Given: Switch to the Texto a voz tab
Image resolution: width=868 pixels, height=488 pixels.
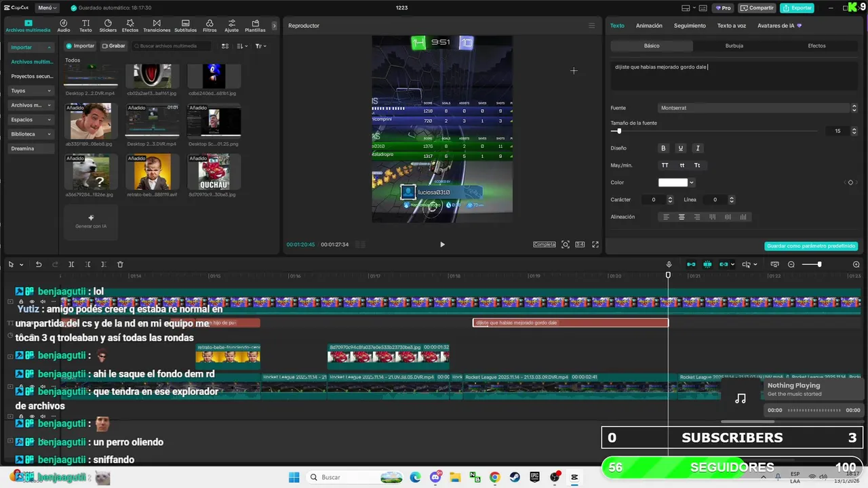Looking at the screenshot, I should (x=732, y=26).
